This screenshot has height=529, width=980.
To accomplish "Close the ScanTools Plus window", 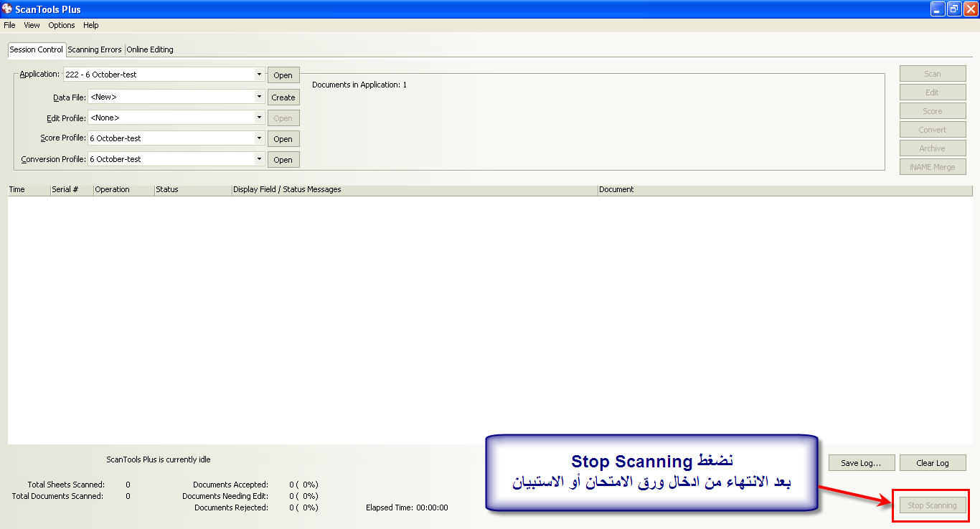I will pos(971,9).
